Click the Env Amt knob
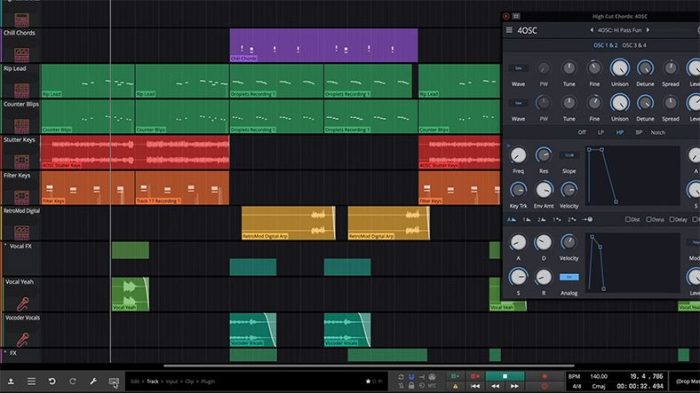 point(543,190)
